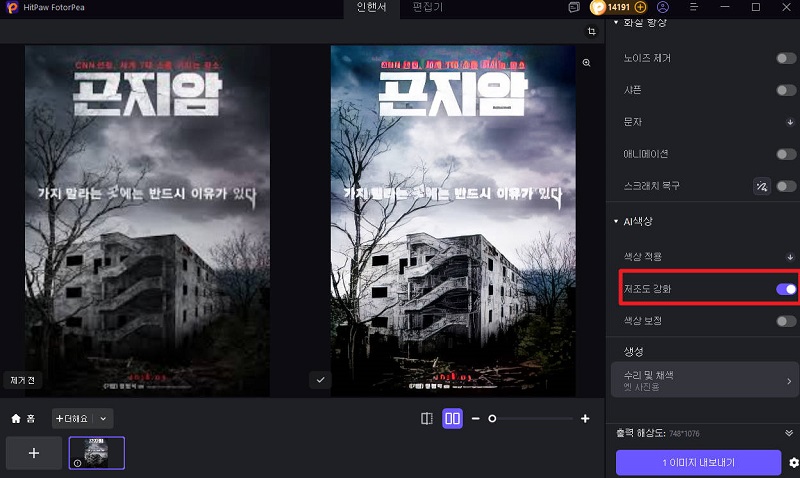
Task: Click the 생성 section label
Action: click(634, 351)
